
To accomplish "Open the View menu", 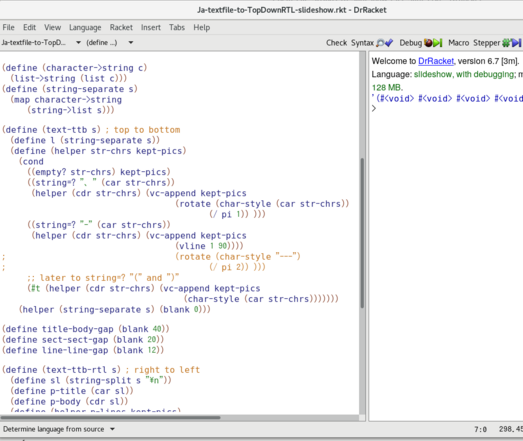I will (x=53, y=27).
